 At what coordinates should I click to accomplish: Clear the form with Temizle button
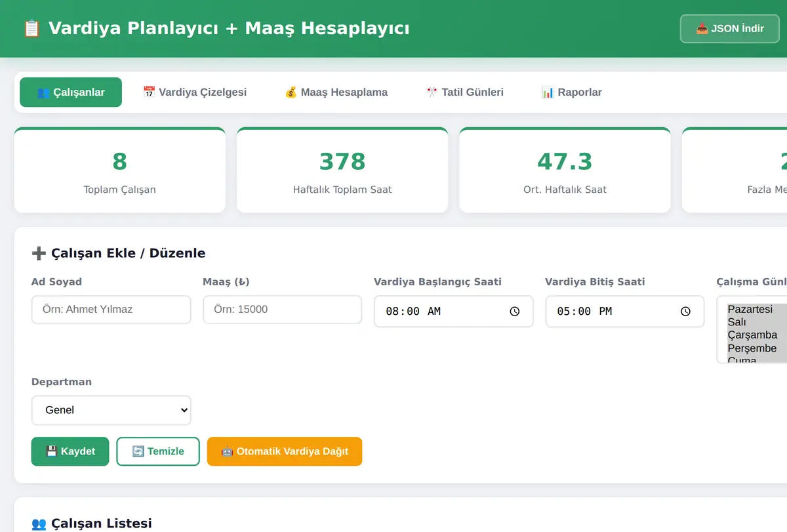[158, 451]
